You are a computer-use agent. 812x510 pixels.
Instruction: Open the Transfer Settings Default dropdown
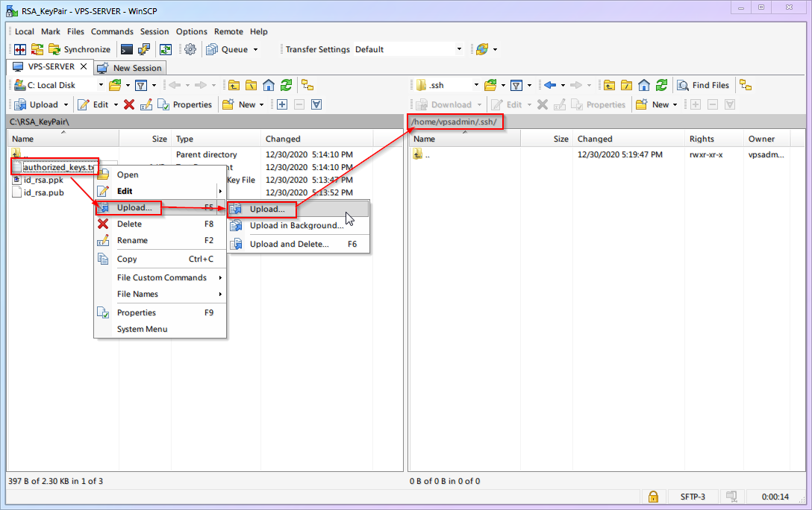(x=459, y=49)
